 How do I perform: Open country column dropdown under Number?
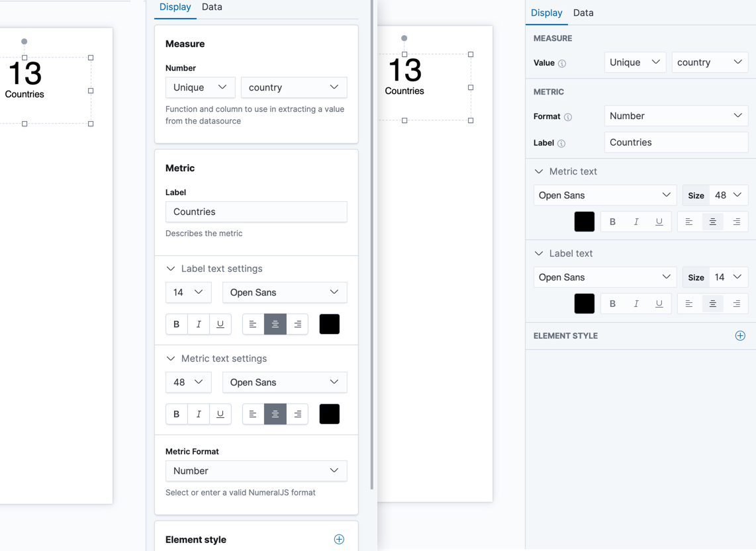294,87
